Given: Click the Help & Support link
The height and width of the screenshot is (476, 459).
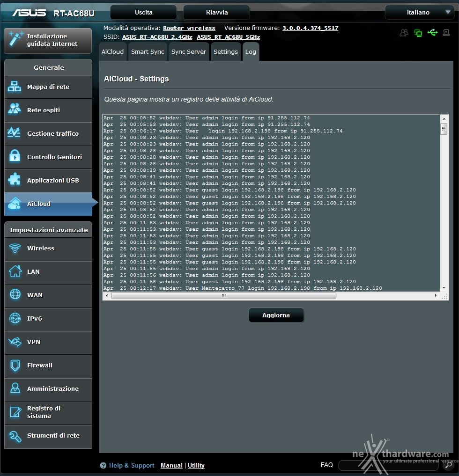Looking at the screenshot, I should point(132,465).
